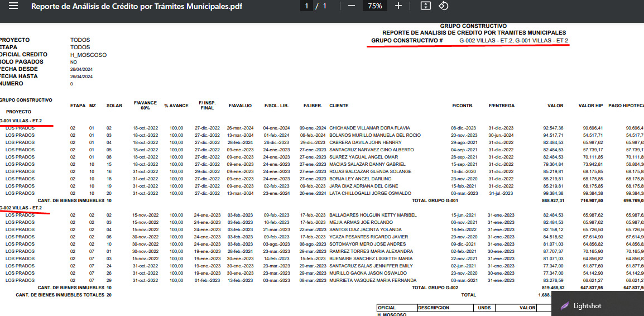The image size is (644, 316).
Task: Click the fit to page icon
Action: click(425, 6)
